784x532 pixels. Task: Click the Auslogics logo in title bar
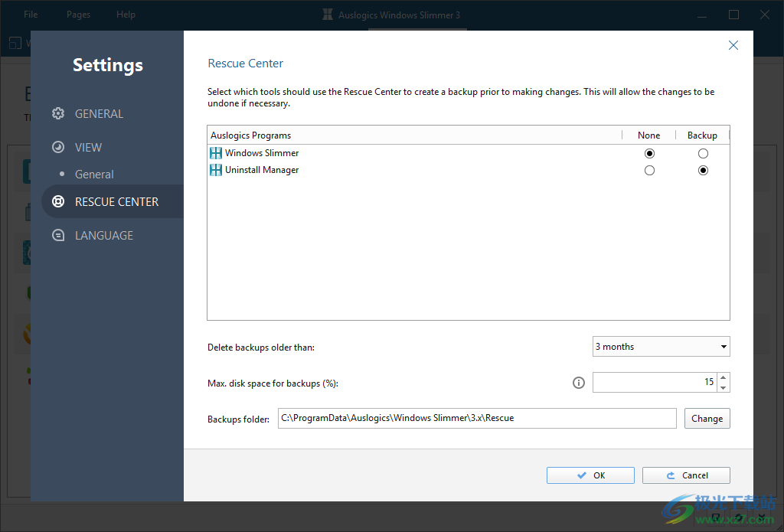click(x=327, y=14)
